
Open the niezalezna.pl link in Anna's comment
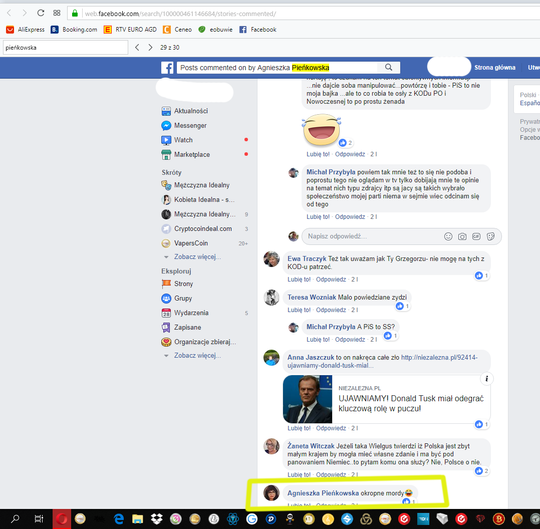(382, 361)
